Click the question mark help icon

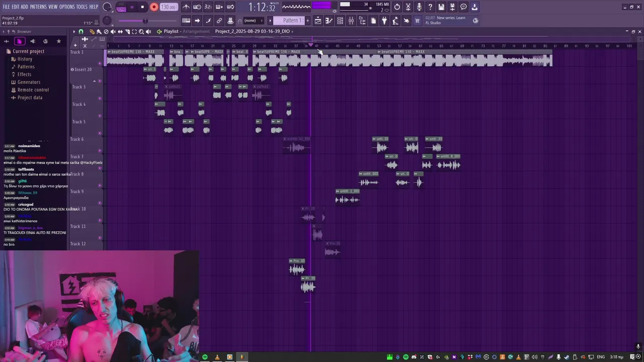(x=430, y=7)
